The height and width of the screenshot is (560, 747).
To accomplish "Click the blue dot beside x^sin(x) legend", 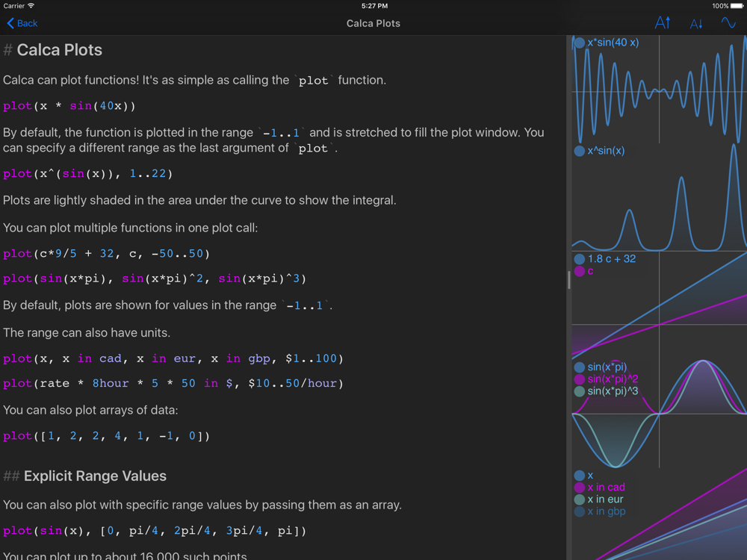I will point(579,152).
